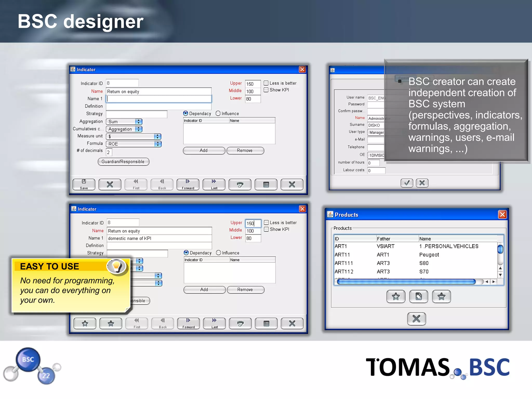This screenshot has height=399, width=532.
Task: Click first star button in bottom Indicator window
Action: (85, 323)
